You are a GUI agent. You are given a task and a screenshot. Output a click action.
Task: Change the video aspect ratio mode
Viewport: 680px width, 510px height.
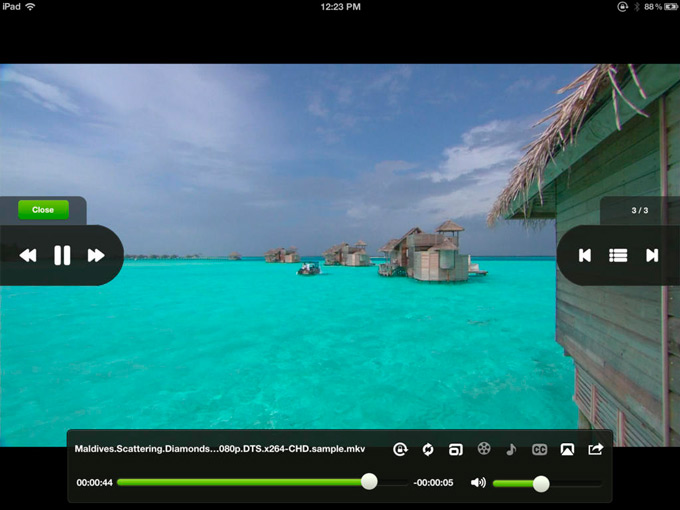pos(455,450)
